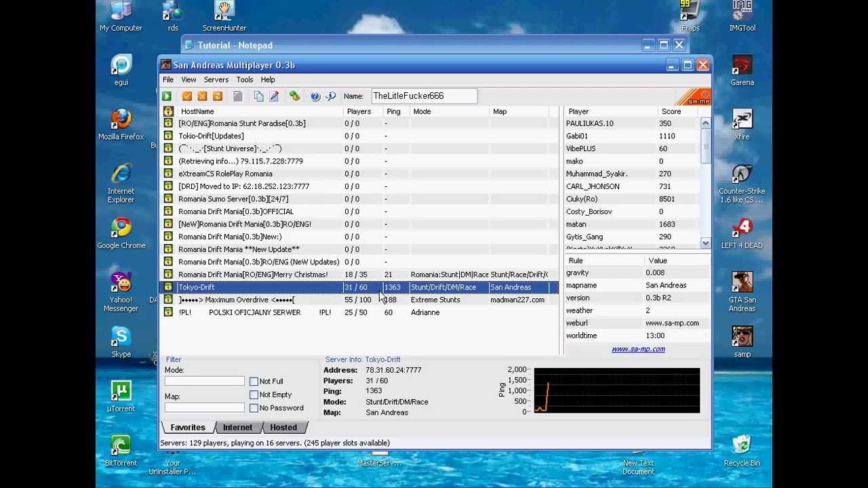Click the Copy Server Info toolbar icon

(x=258, y=96)
